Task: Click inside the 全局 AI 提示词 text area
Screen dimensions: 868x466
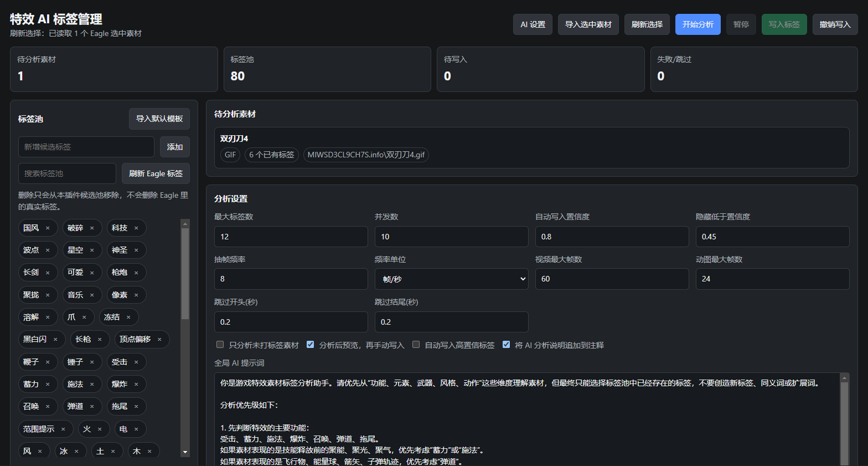Action: (526, 419)
